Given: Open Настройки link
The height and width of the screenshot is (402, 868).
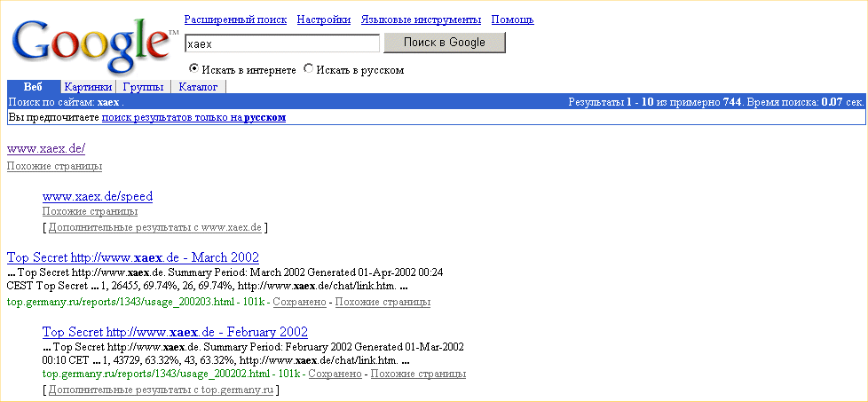Looking at the screenshot, I should [x=324, y=20].
